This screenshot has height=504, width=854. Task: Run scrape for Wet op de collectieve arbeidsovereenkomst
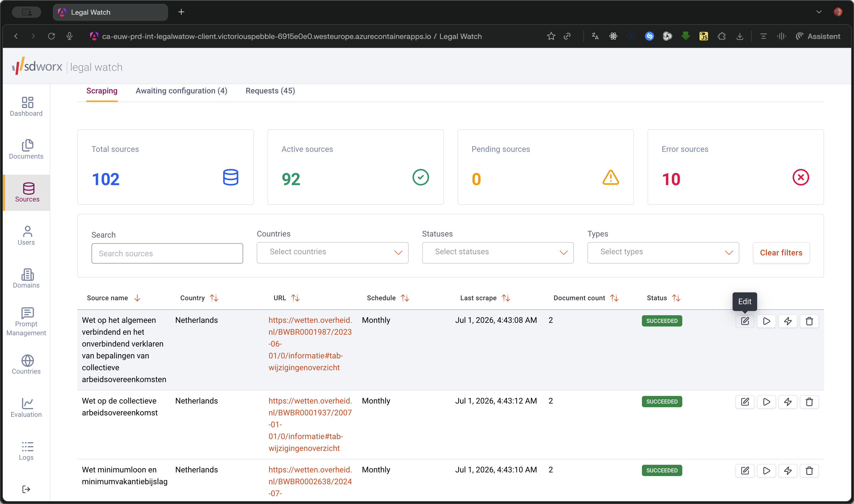tap(766, 402)
